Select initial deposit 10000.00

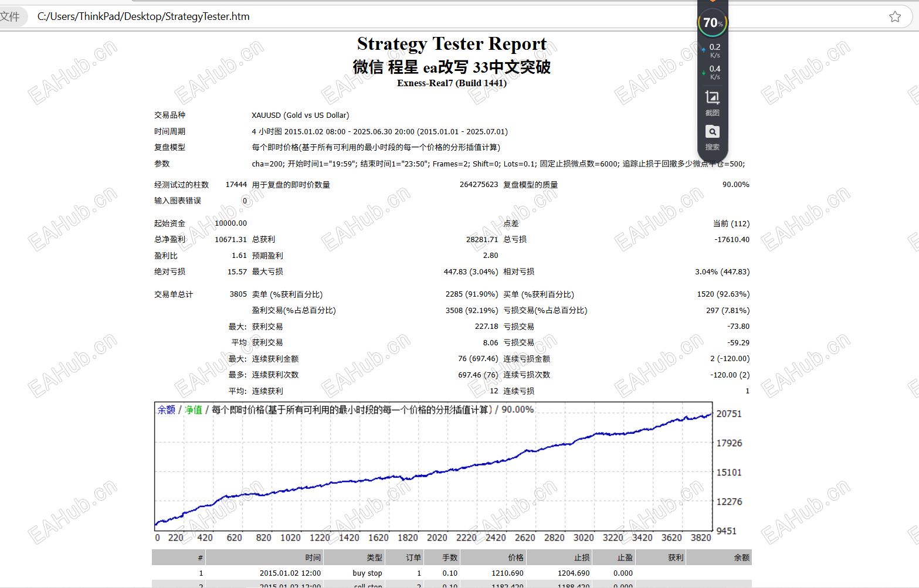click(x=230, y=223)
